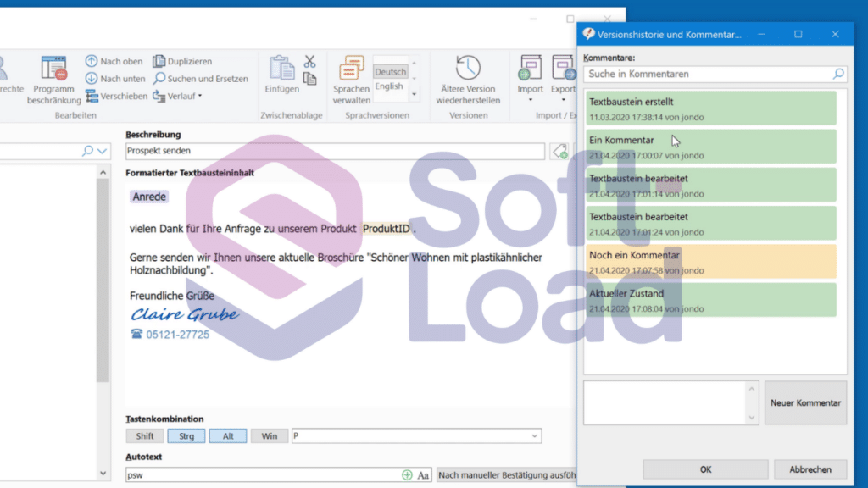Select 'Textbaustein bearbeitet' entry at 17:01:14
The image size is (868, 488).
[x=711, y=185]
